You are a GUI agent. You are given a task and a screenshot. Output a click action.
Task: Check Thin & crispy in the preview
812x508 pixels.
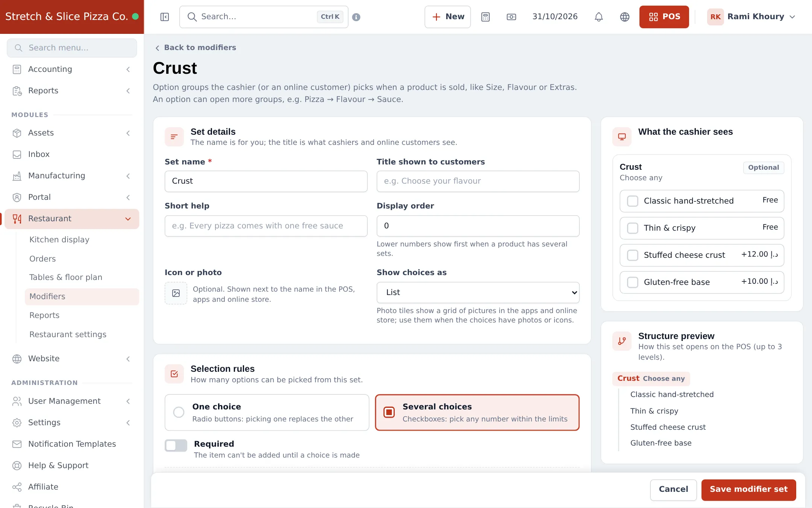click(x=633, y=228)
